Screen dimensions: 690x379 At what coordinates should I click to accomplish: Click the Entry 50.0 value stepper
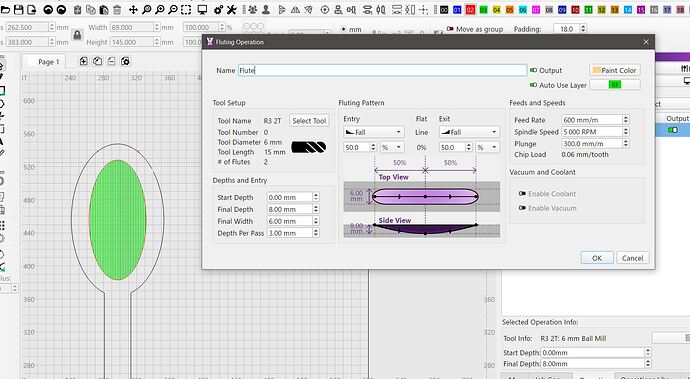(x=373, y=147)
